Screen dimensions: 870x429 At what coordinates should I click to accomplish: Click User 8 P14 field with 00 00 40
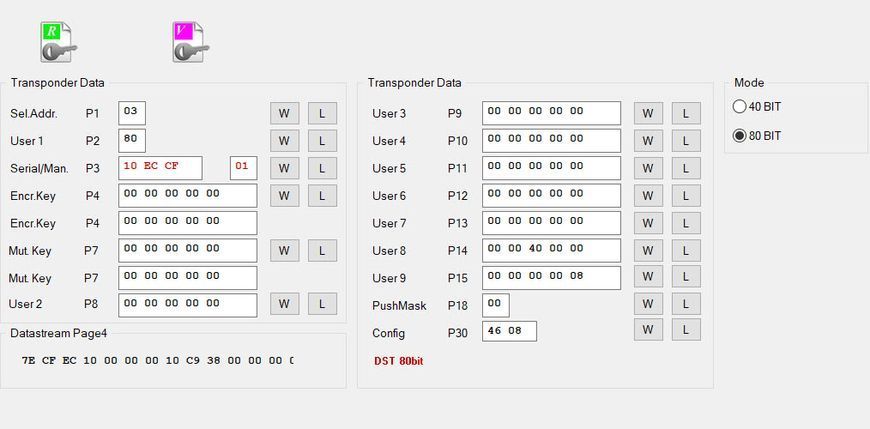coord(552,250)
